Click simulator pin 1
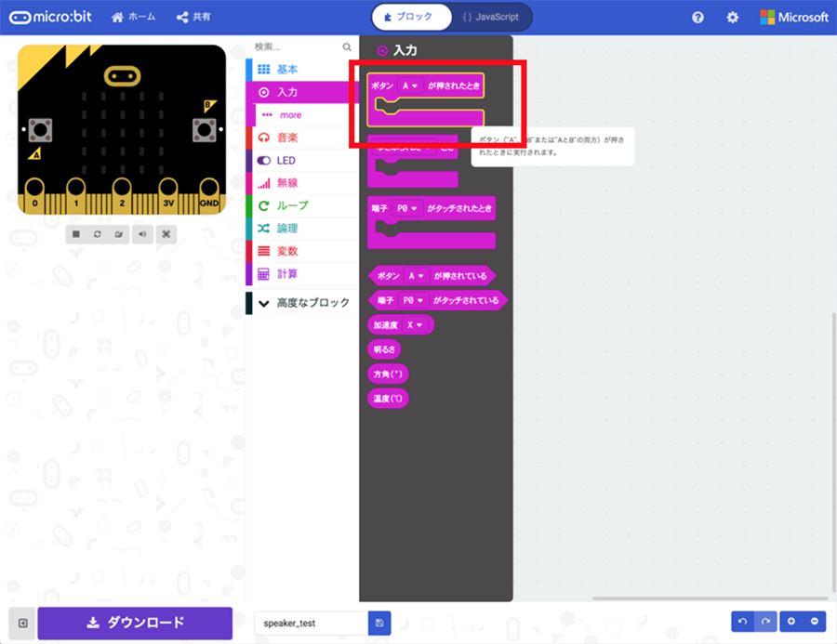 (76, 196)
